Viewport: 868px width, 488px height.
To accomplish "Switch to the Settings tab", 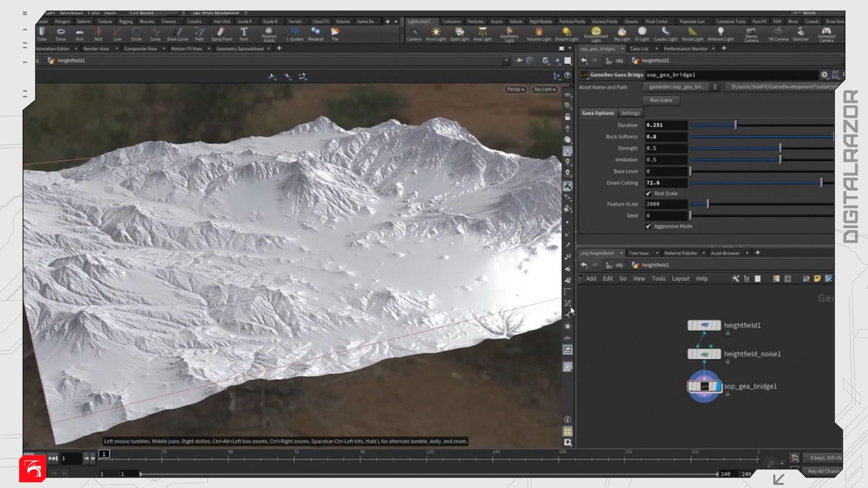I will click(x=630, y=113).
